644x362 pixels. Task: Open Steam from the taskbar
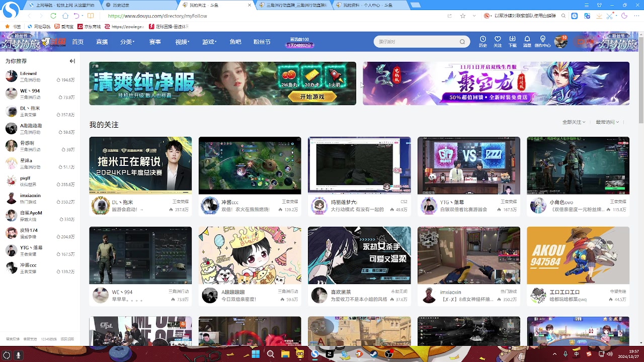374,354
